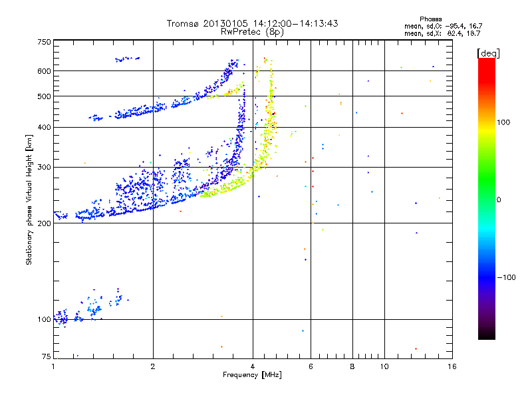Click x-axis tick label '1'

tap(53, 366)
